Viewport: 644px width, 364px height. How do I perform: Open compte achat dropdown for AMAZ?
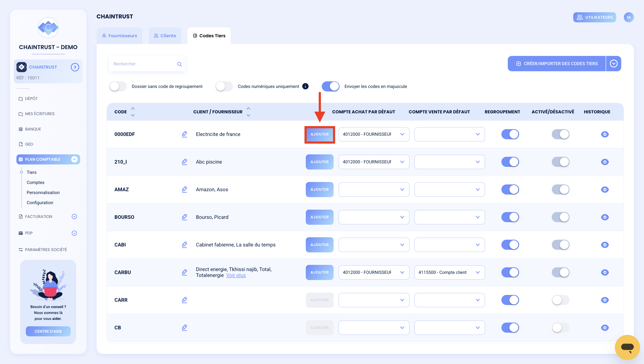tap(374, 189)
